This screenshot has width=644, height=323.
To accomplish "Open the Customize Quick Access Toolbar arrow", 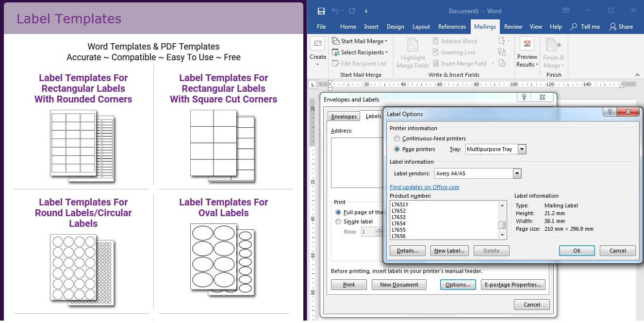I will 366,11.
